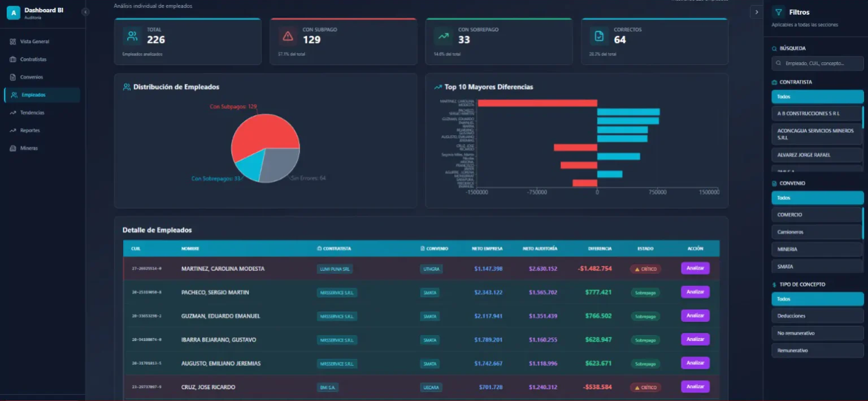Collapse the Filtros panel using the arrow

click(x=756, y=12)
